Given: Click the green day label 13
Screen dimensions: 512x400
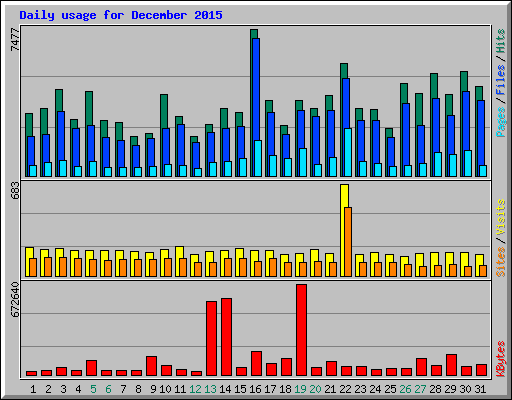Looking at the screenshot, I should coord(210,389).
